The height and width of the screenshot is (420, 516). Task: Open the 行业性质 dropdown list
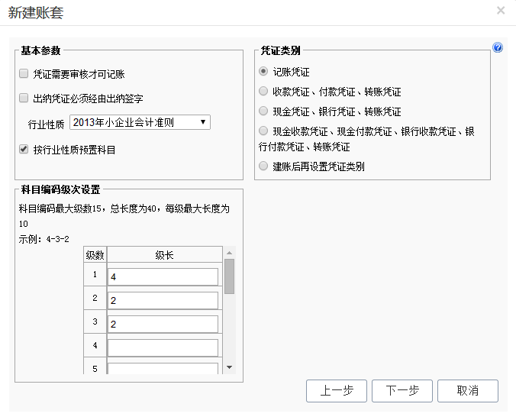(140, 122)
